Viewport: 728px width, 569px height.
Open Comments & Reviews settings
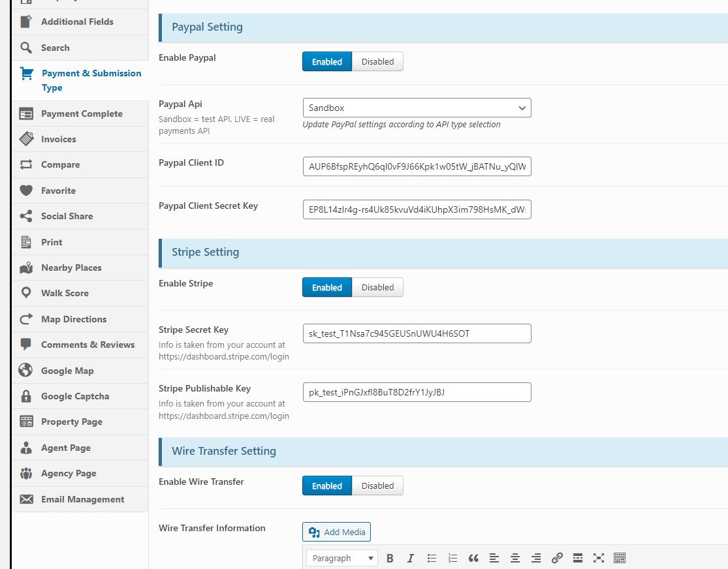(81, 345)
